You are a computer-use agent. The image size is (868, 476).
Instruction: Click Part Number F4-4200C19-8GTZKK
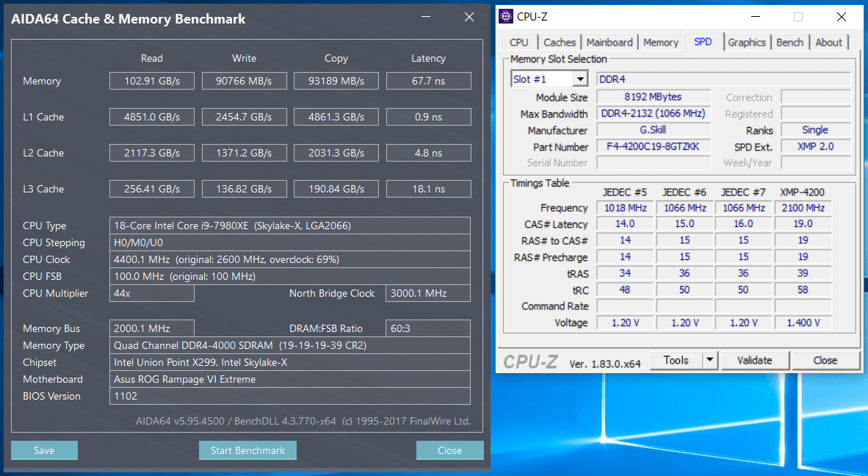pyautogui.click(x=654, y=147)
